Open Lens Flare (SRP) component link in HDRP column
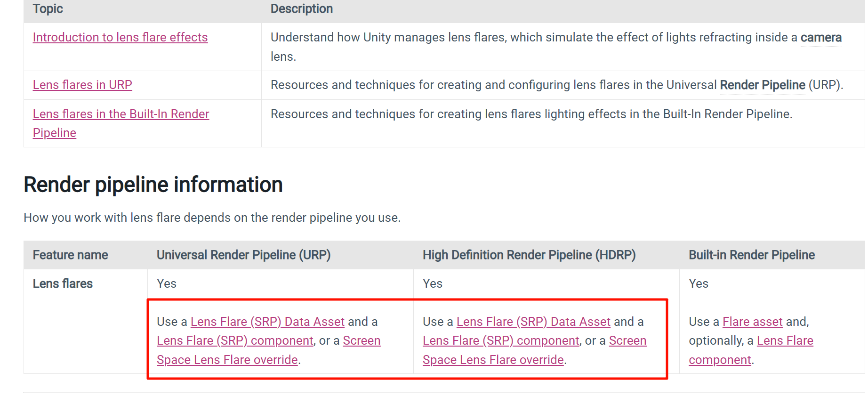The image size is (868, 396). coord(501,340)
